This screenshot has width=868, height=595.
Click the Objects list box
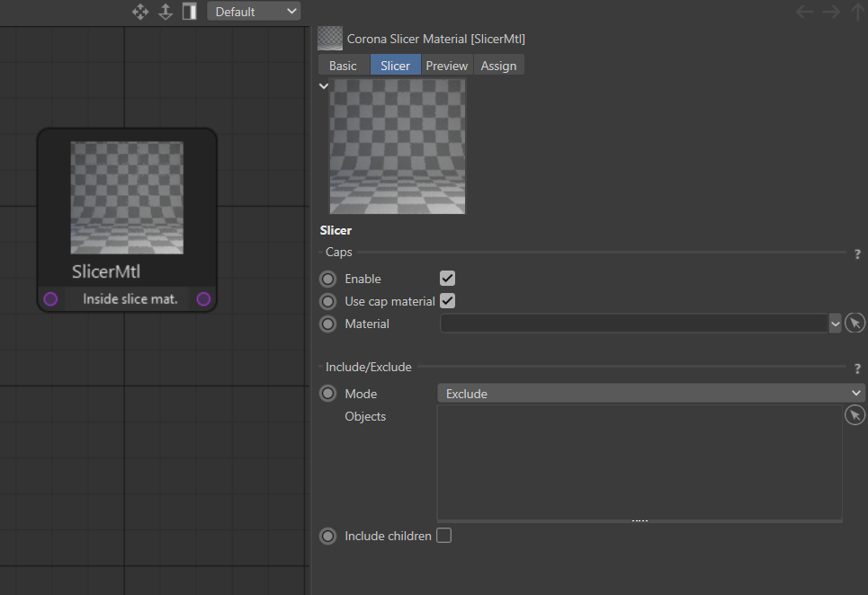pos(640,462)
